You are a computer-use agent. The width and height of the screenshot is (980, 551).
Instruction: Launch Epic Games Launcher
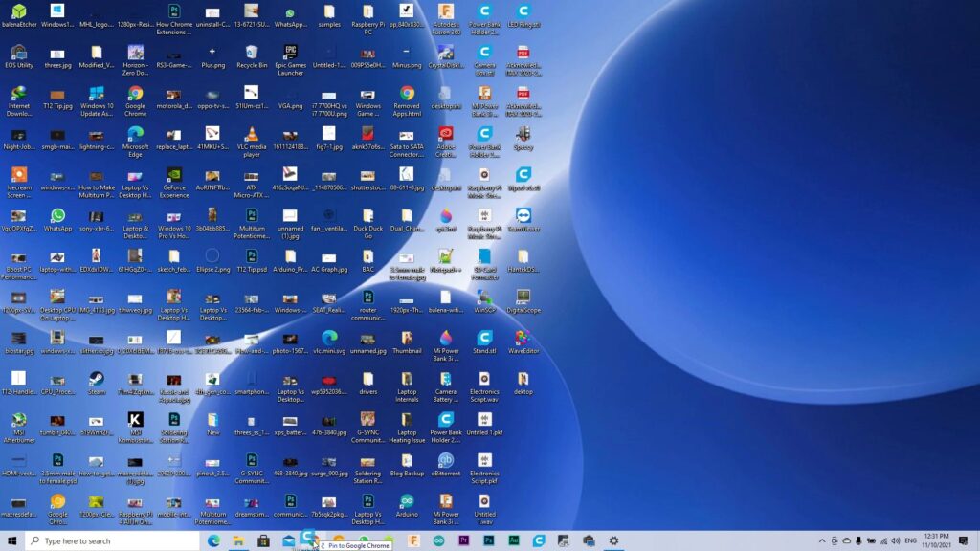click(x=290, y=60)
